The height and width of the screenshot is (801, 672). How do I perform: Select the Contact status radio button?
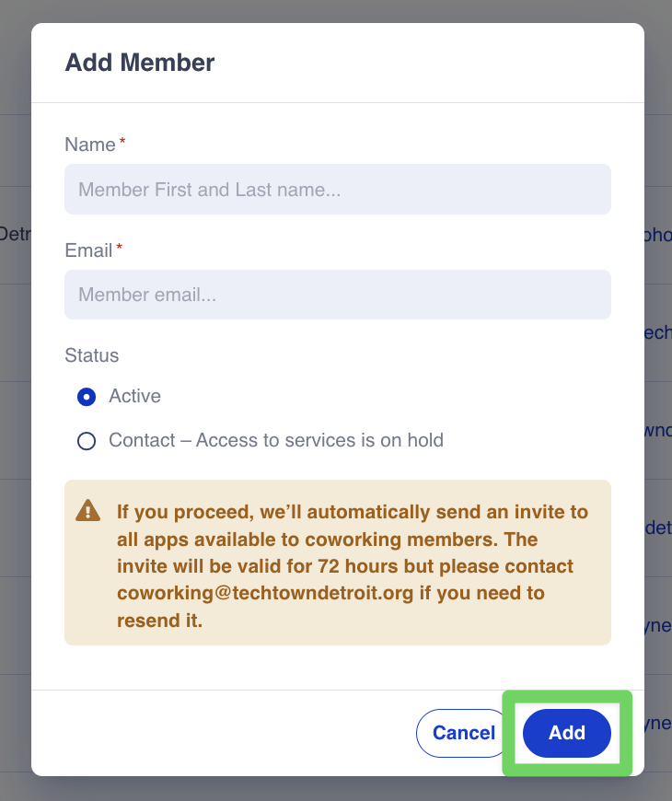pyautogui.click(x=87, y=441)
